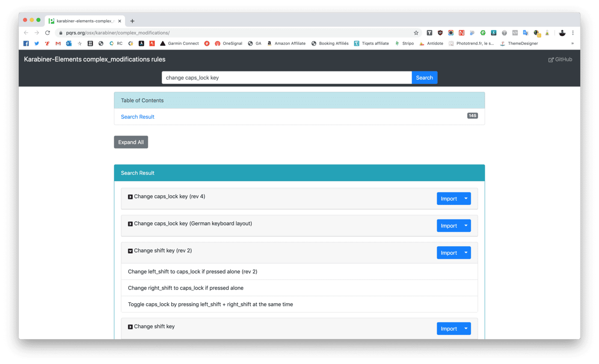Open the Garmin Connect bookmark

[179, 43]
